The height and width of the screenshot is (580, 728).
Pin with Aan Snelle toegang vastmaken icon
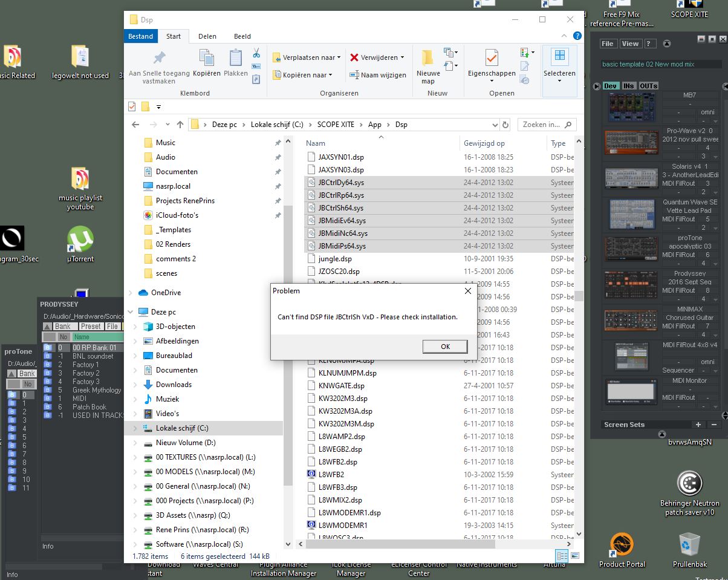point(160,58)
